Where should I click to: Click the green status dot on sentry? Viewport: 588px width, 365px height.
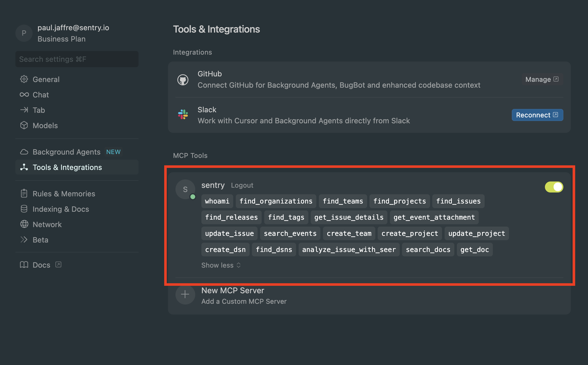(193, 197)
